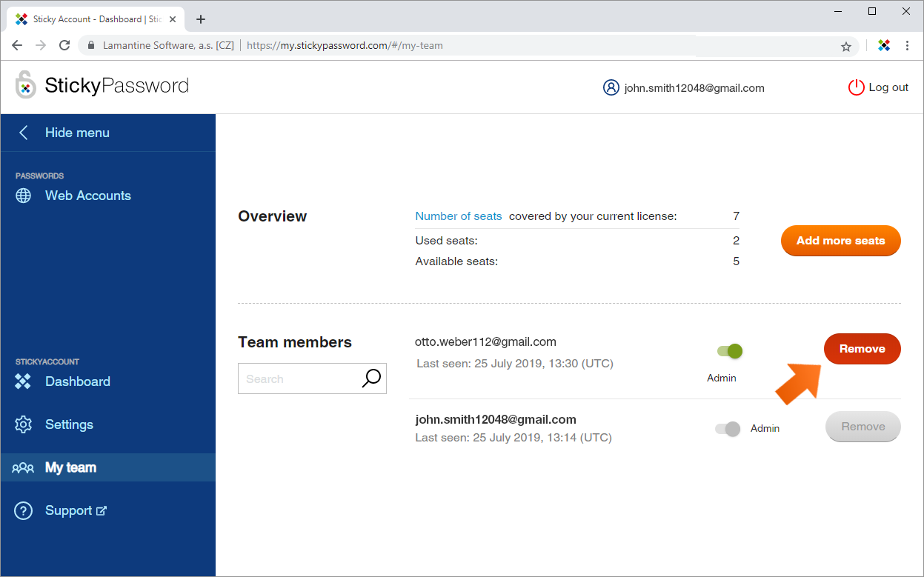Click the john.smith12048@gmail.com team member email
Screen dimensions: 924x577
496,420
